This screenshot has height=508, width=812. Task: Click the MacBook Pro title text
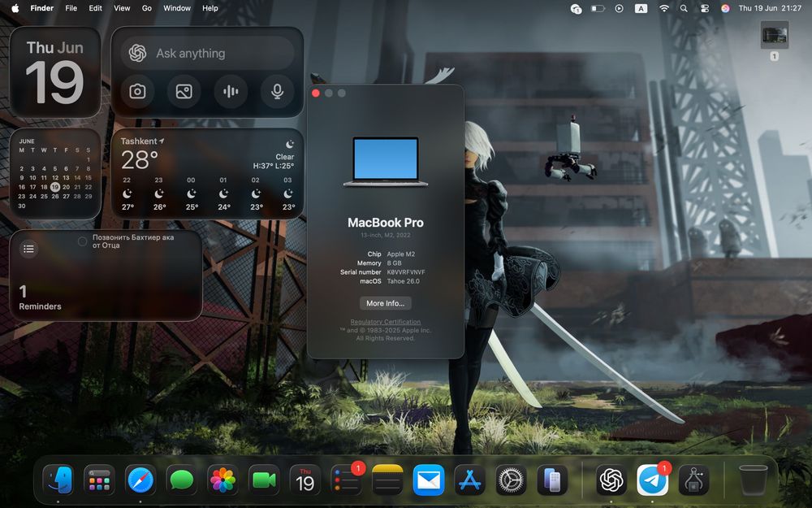coord(385,223)
